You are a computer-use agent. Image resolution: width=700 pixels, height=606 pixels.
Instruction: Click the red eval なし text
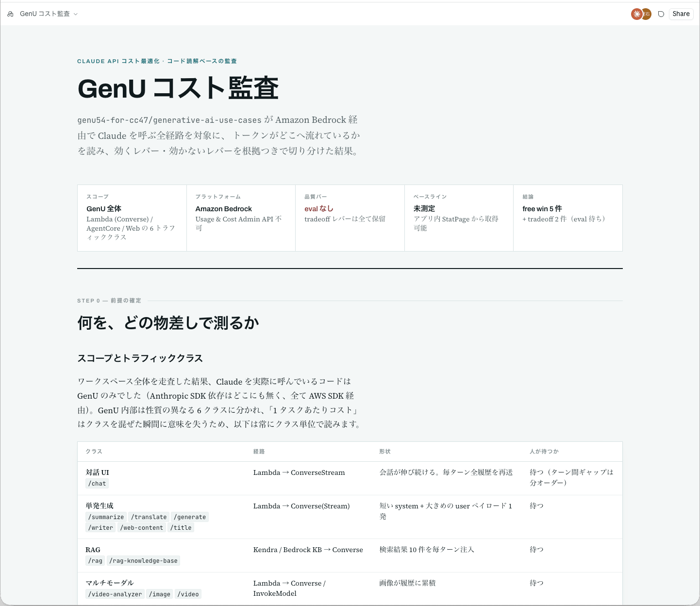(319, 209)
